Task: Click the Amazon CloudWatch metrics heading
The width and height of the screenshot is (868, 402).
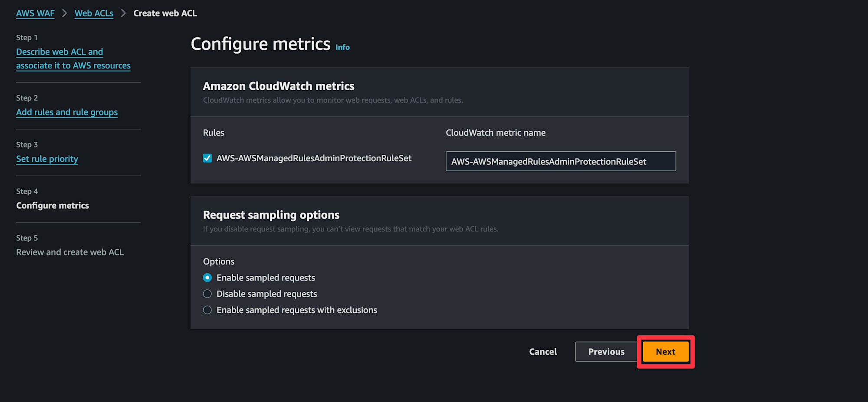Action: coord(279,86)
